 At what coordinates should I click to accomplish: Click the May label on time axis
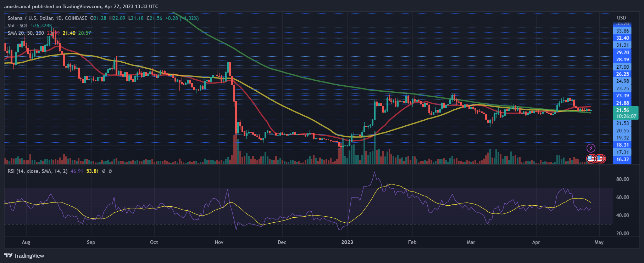pyautogui.click(x=599, y=242)
